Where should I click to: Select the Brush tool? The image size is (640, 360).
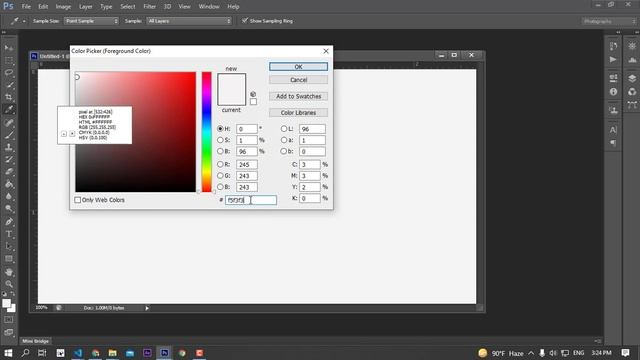(9, 135)
